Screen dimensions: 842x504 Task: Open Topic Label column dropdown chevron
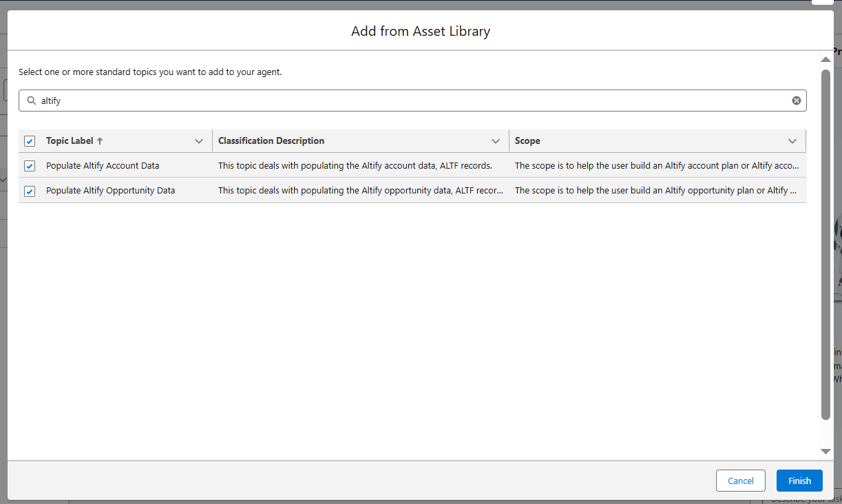click(x=199, y=141)
